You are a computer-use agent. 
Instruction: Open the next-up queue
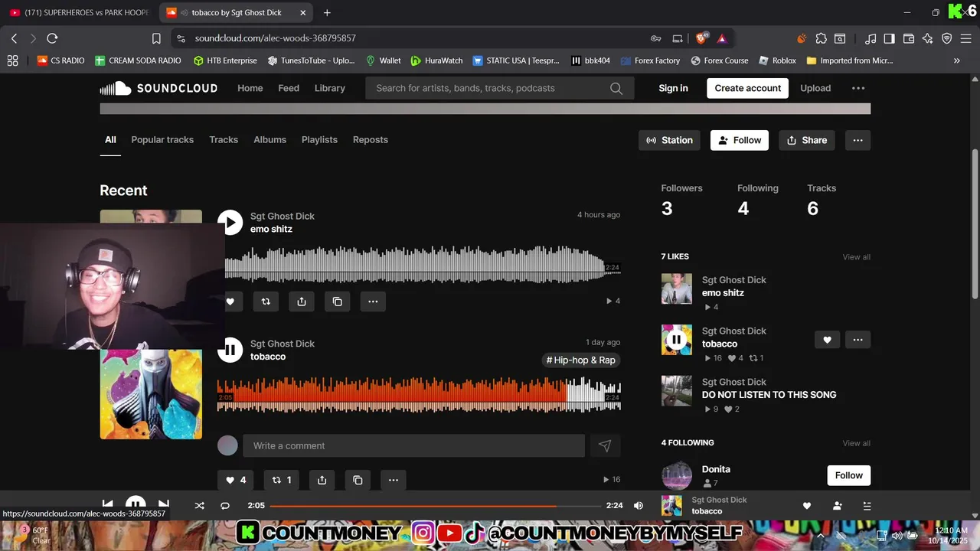click(867, 506)
